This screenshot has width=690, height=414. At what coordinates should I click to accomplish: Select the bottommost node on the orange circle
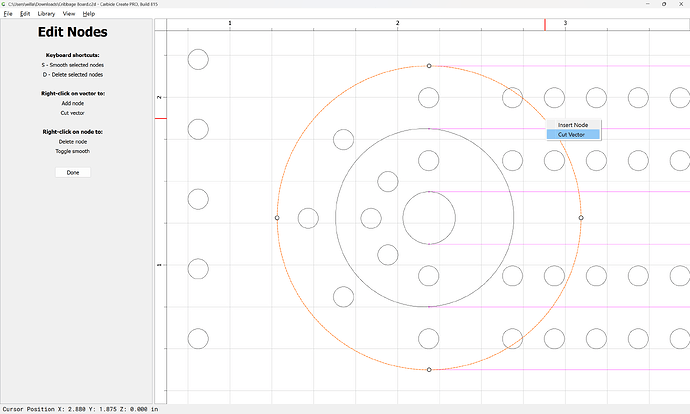pyautogui.click(x=429, y=370)
